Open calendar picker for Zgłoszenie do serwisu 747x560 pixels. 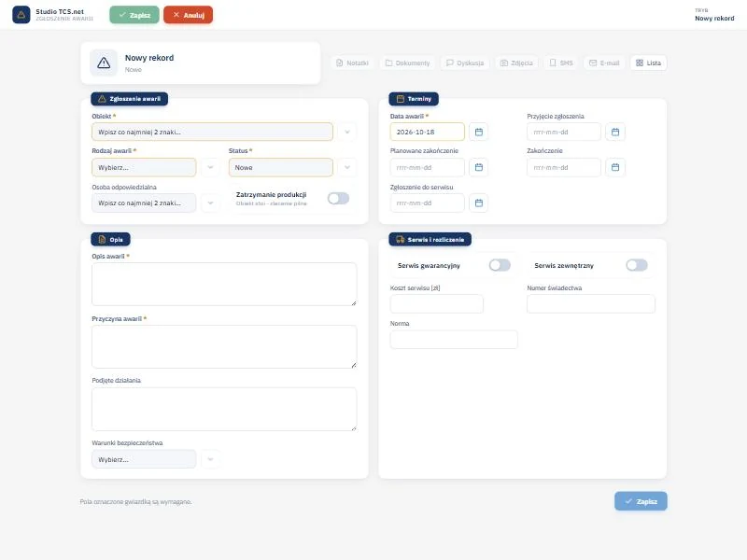[478, 203]
